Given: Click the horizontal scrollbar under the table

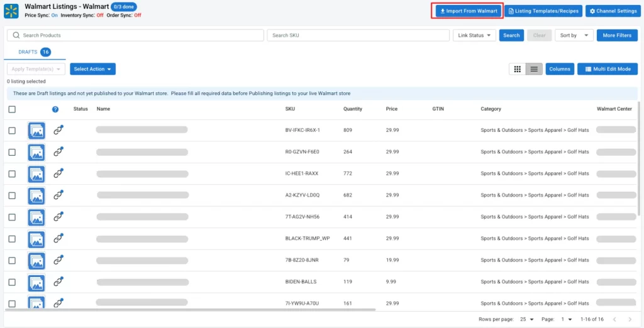Looking at the screenshot, I should click(x=191, y=310).
